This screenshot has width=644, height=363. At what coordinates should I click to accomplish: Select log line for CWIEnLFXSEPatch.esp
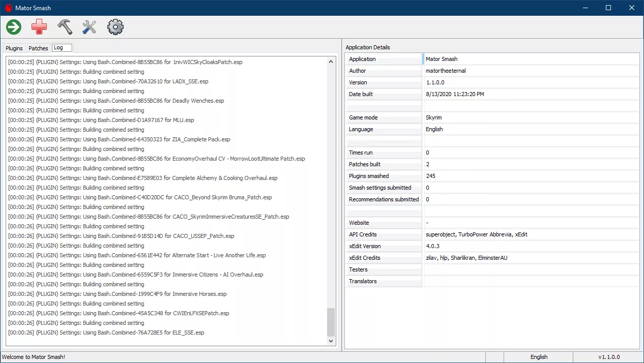(x=119, y=313)
